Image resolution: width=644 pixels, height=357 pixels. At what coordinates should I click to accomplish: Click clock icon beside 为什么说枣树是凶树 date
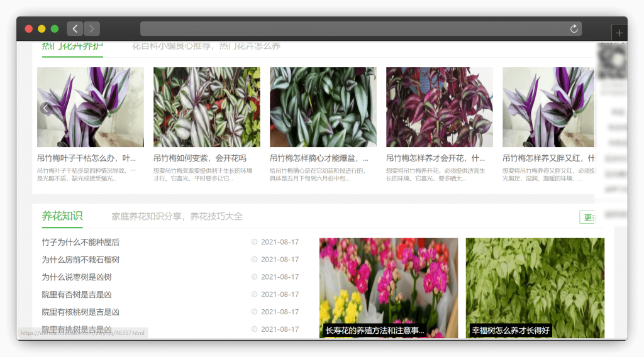pyautogui.click(x=254, y=277)
